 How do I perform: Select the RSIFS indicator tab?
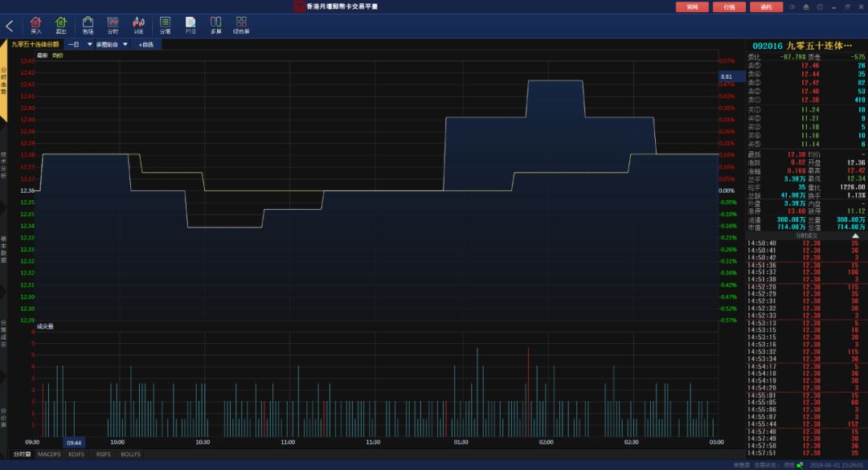pos(104,454)
